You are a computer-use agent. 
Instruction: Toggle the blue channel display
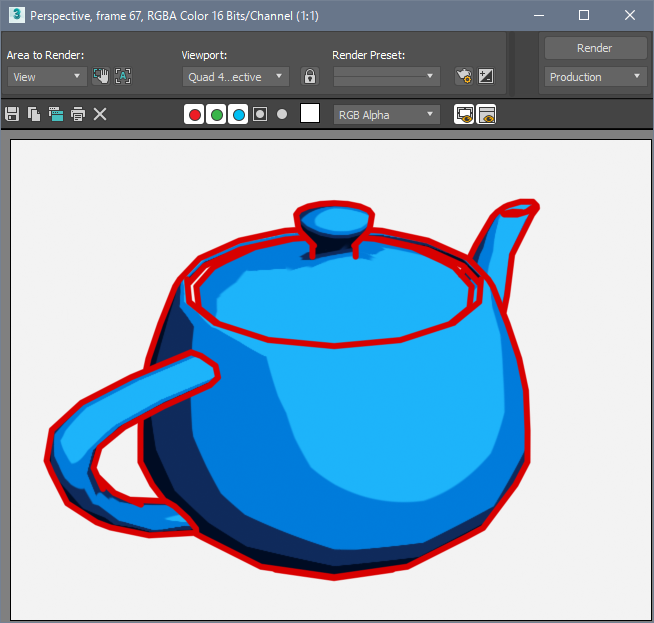coord(238,114)
